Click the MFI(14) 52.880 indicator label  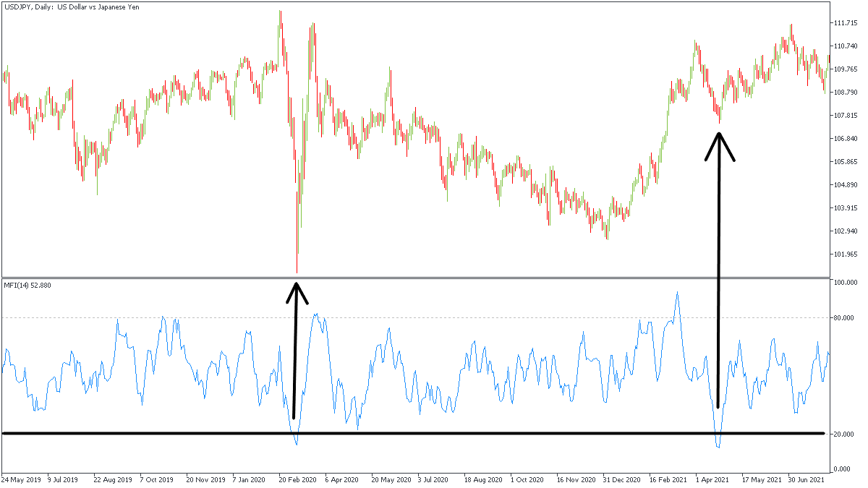pos(27,286)
